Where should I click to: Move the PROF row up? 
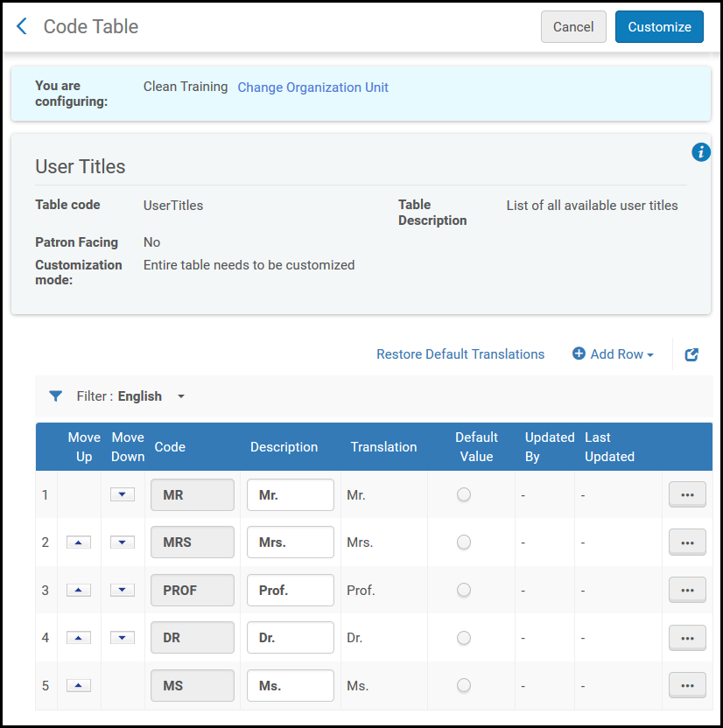[x=79, y=590]
